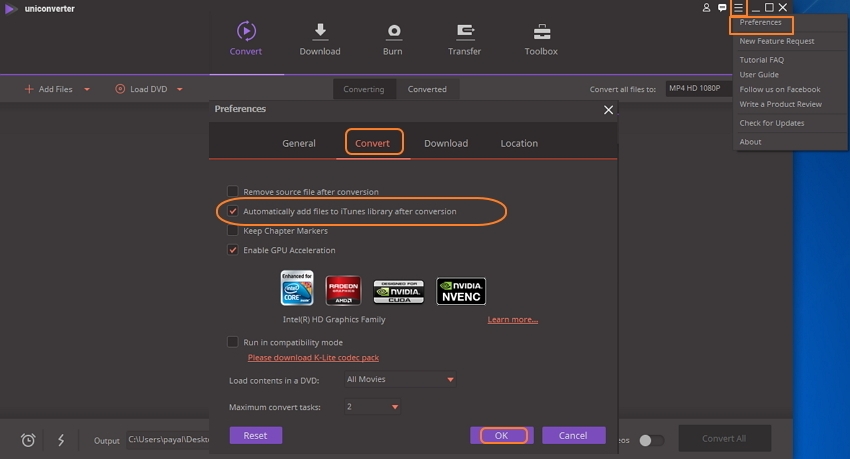Open the Learn more link

pyautogui.click(x=512, y=320)
